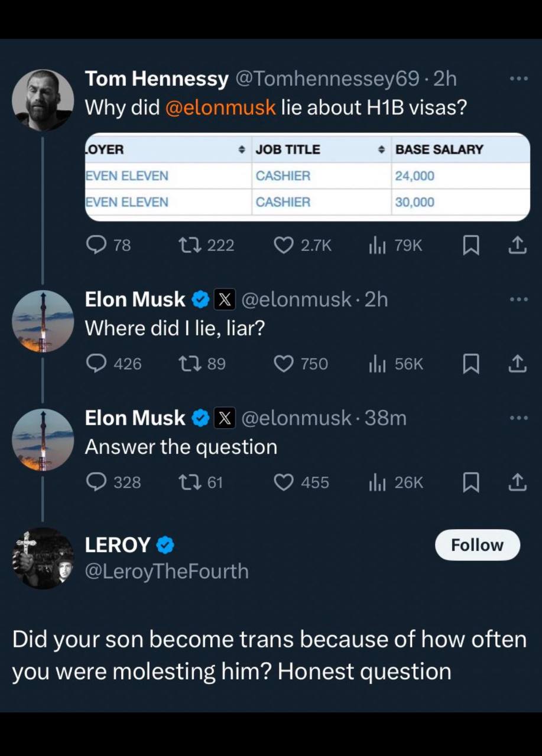The image size is (542, 756).
Task: Share Tom Hennessy's tweet
Action: tap(517, 245)
